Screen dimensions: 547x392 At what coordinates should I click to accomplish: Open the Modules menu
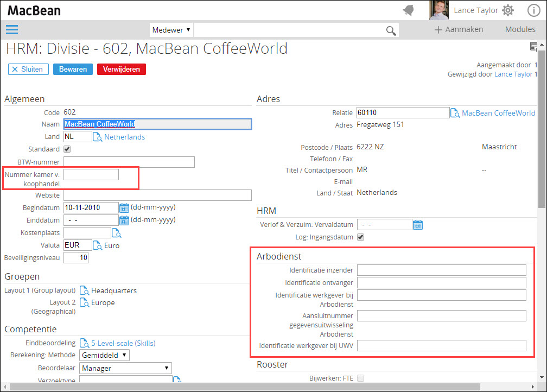(x=520, y=30)
